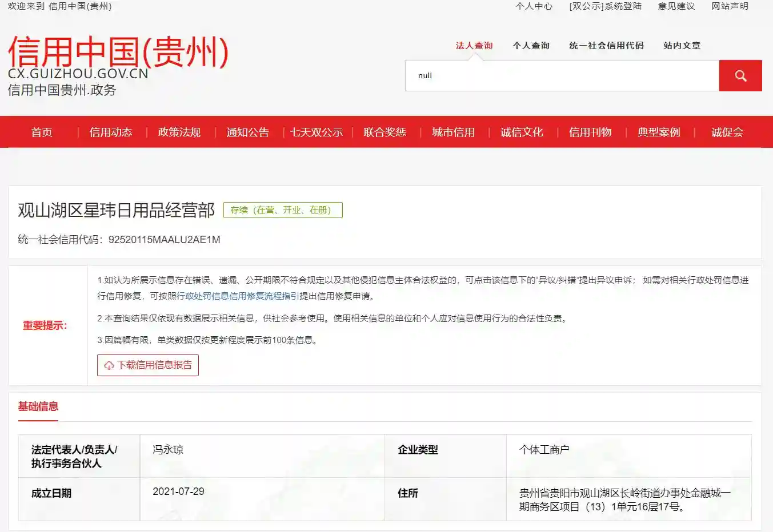This screenshot has width=773, height=532.
Task: Click notice line 3 about 前100条信息
Action: (209, 340)
